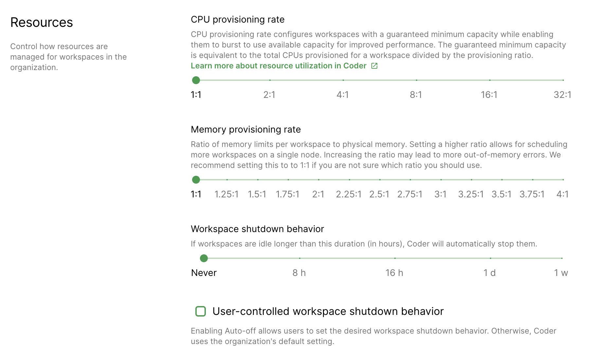Set CPU provisioning rate to 2:1

pyautogui.click(x=270, y=80)
